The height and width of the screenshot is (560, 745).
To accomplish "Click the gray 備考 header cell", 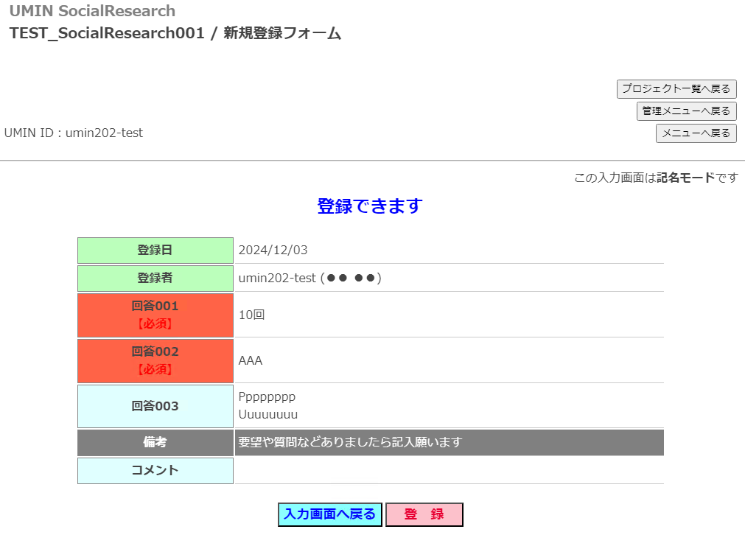I will [155, 442].
